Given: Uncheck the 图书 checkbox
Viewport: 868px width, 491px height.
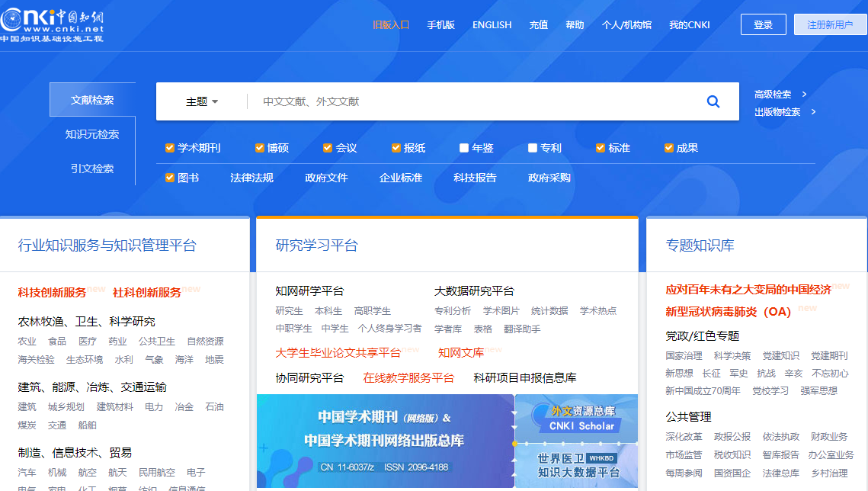Looking at the screenshot, I should coord(169,178).
